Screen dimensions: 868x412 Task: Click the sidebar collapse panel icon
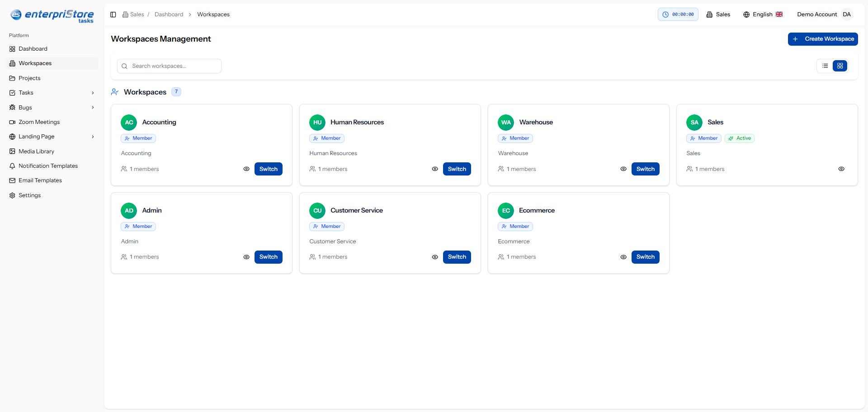(x=113, y=14)
